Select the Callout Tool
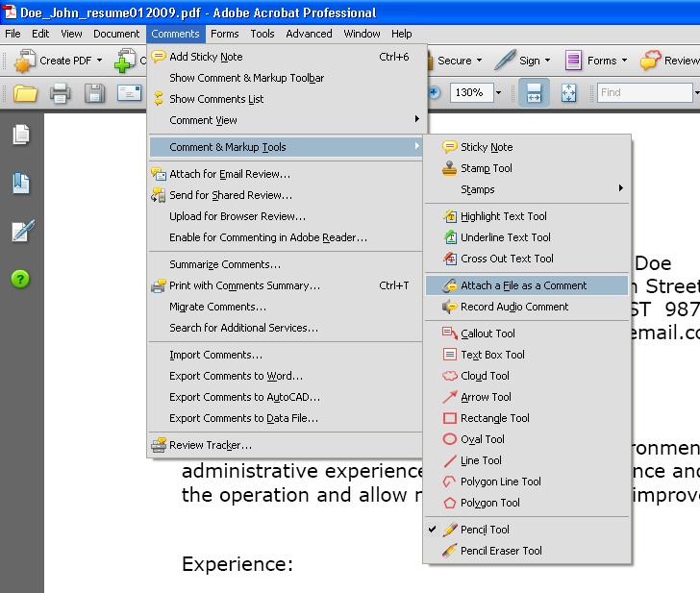Viewport: 700px width, 593px height. pos(527,334)
